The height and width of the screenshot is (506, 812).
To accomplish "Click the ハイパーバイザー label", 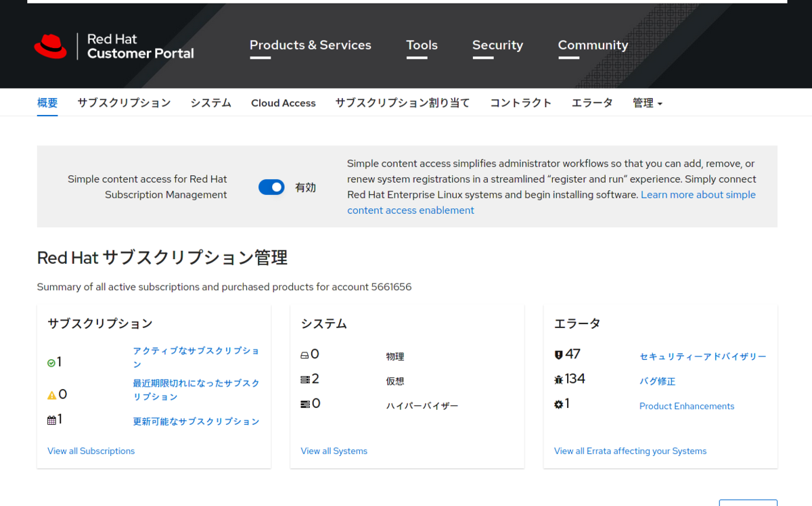I will click(x=422, y=407).
